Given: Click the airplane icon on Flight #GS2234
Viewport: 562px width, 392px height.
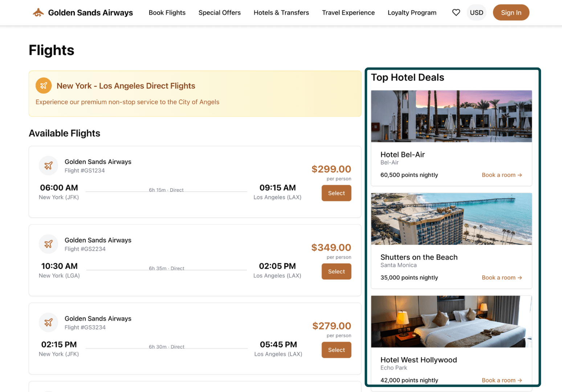Looking at the screenshot, I should click(x=48, y=244).
